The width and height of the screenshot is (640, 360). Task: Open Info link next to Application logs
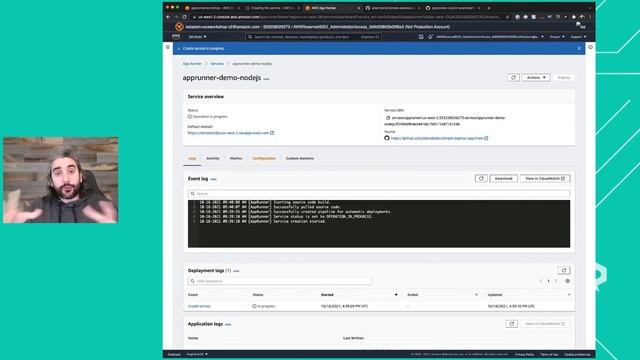tap(228, 324)
